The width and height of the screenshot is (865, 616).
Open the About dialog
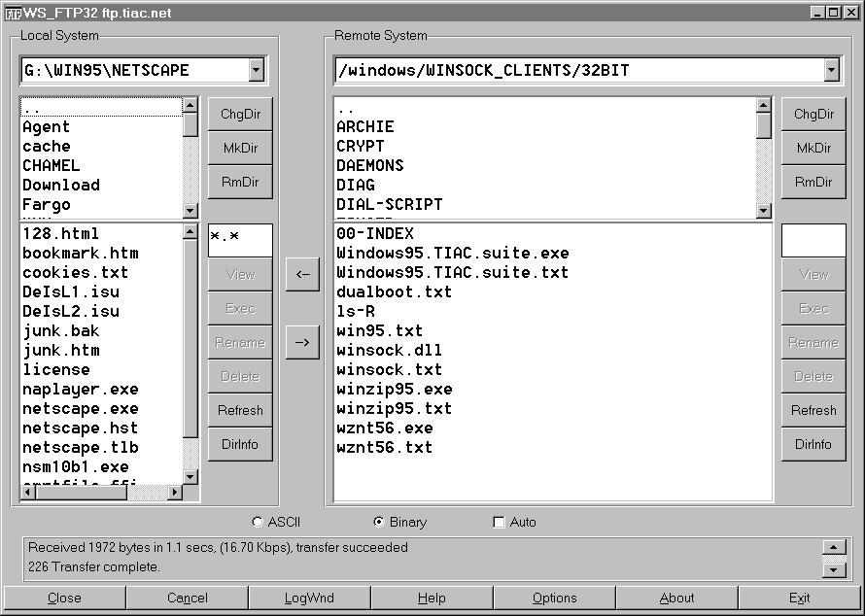point(676,599)
